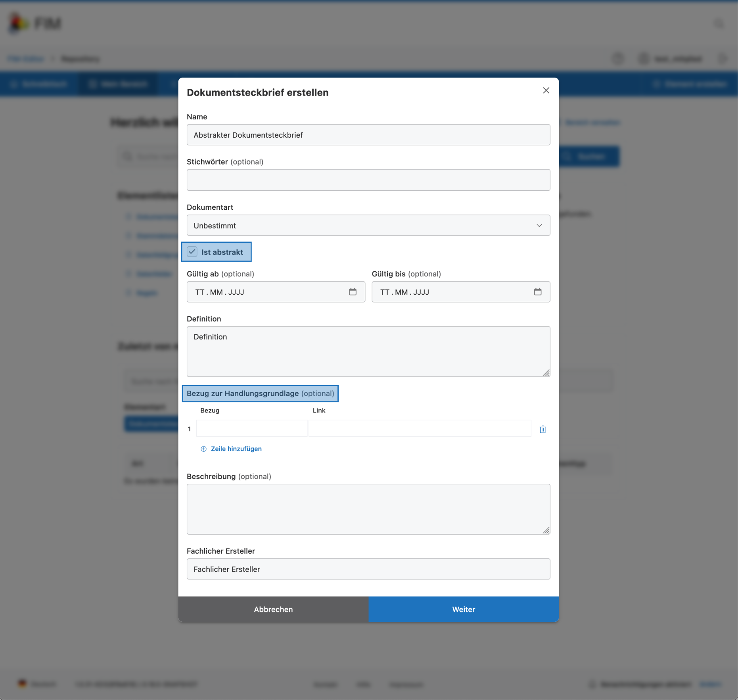Screen dimensions: 738x700
Task: Open the Gültig ab calendar picker
Action: click(353, 292)
